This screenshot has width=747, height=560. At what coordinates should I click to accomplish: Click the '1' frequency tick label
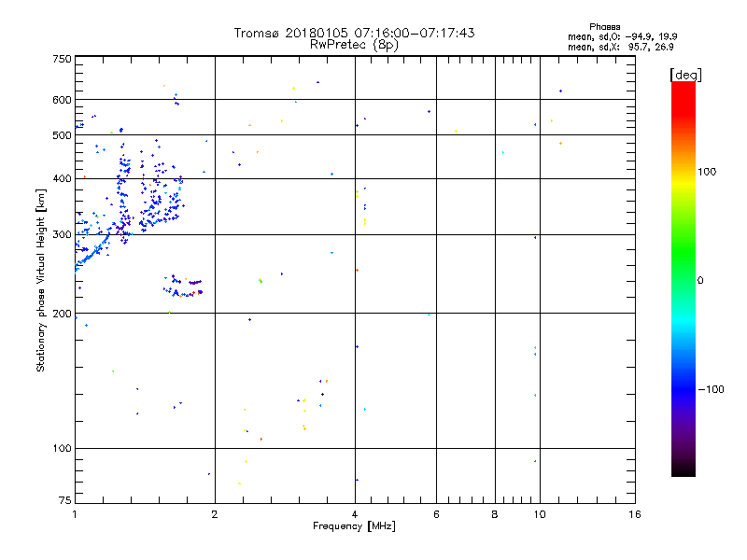75,514
